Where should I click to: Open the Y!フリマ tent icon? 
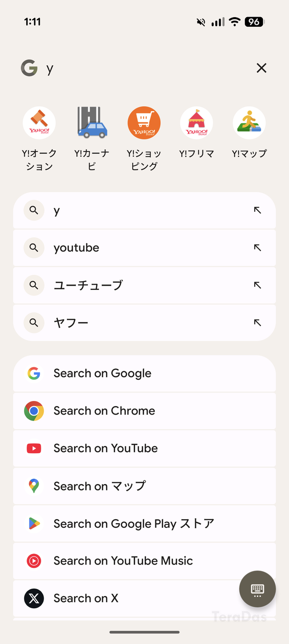(x=197, y=123)
